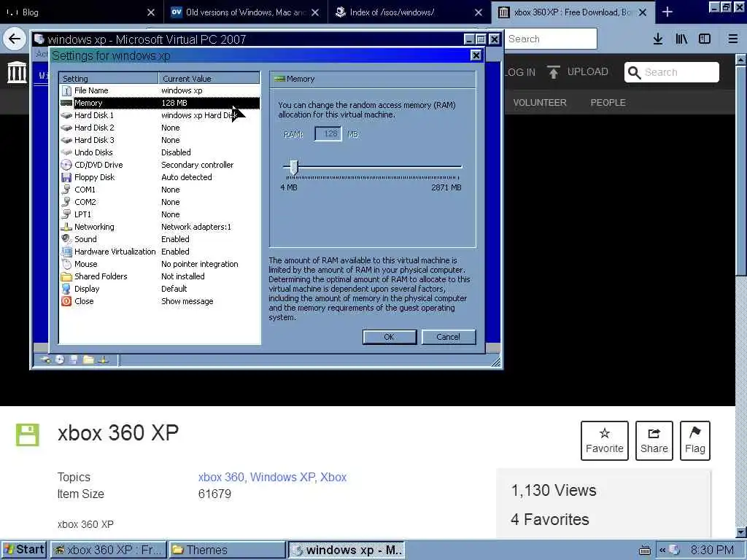
Task: Click the Undo Disks icon
Action: click(66, 152)
